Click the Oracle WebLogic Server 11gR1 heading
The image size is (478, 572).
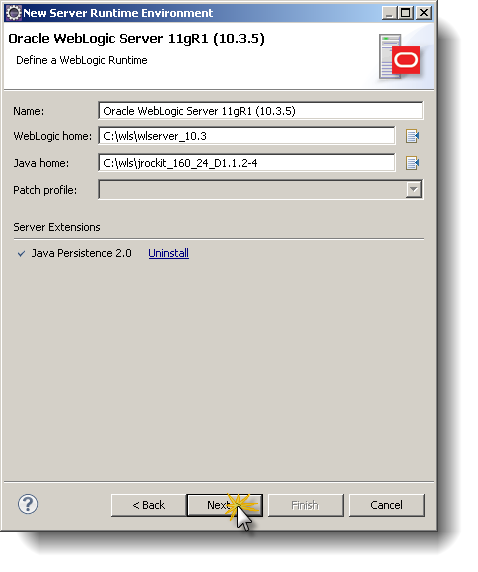click(x=136, y=39)
